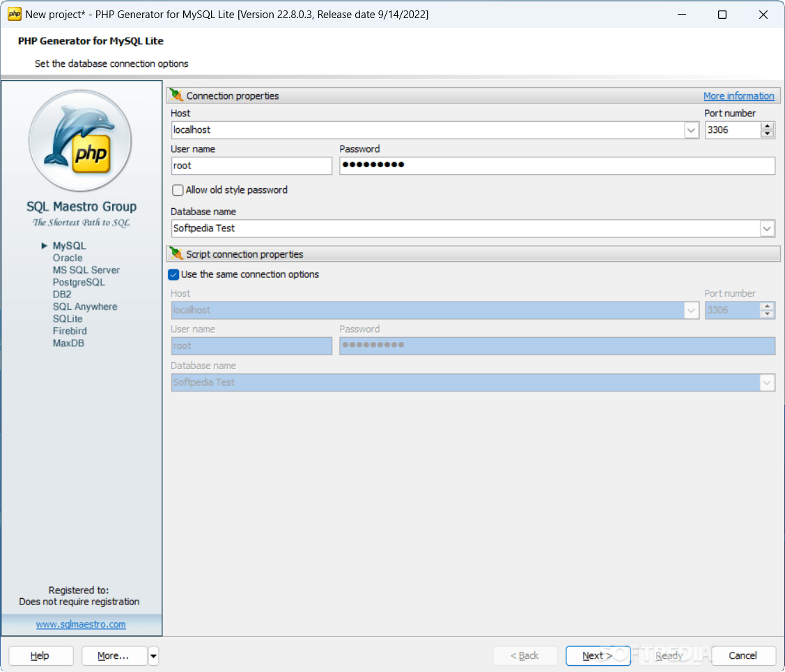Close the PHP Generator window

tap(763, 15)
